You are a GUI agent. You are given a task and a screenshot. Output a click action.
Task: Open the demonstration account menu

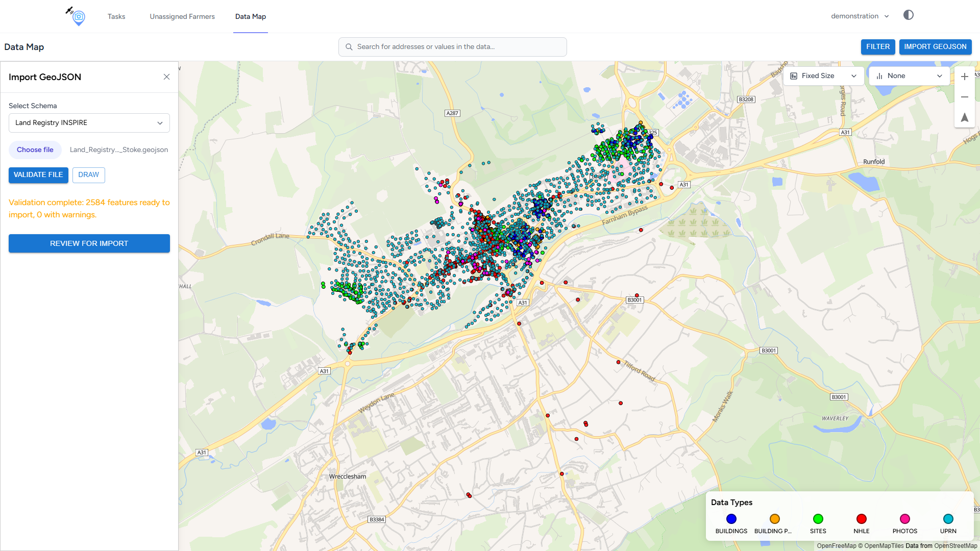pos(860,16)
